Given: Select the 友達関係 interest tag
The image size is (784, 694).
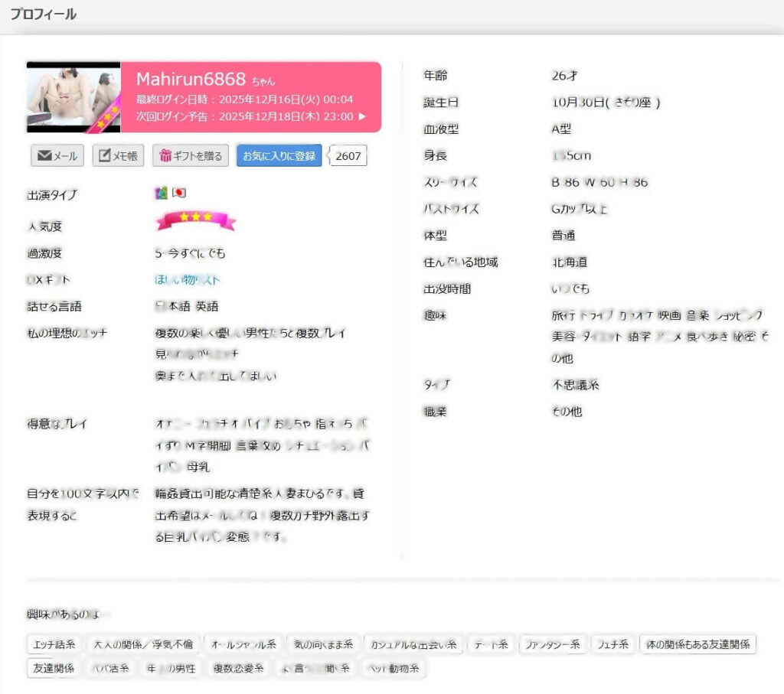Looking at the screenshot, I should [53, 668].
